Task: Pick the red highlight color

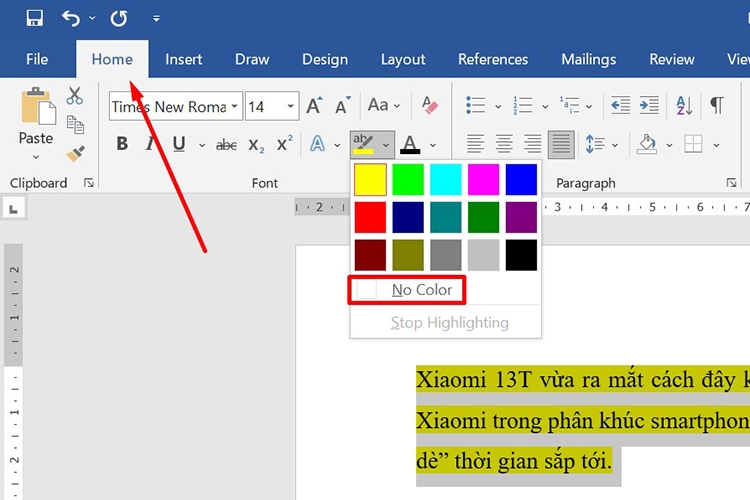Action: point(370,217)
